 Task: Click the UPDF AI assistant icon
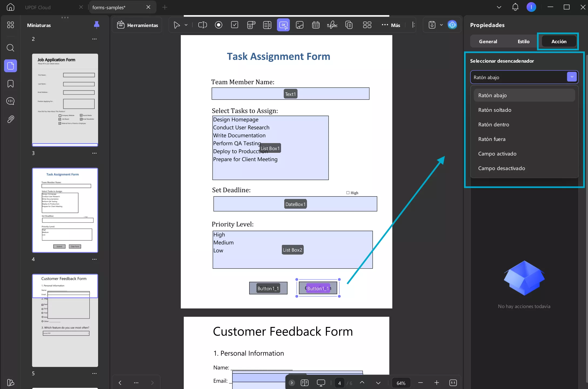[x=452, y=25]
